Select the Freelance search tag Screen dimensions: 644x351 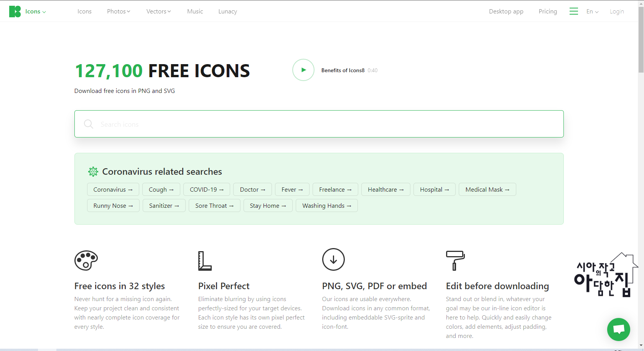click(x=335, y=190)
